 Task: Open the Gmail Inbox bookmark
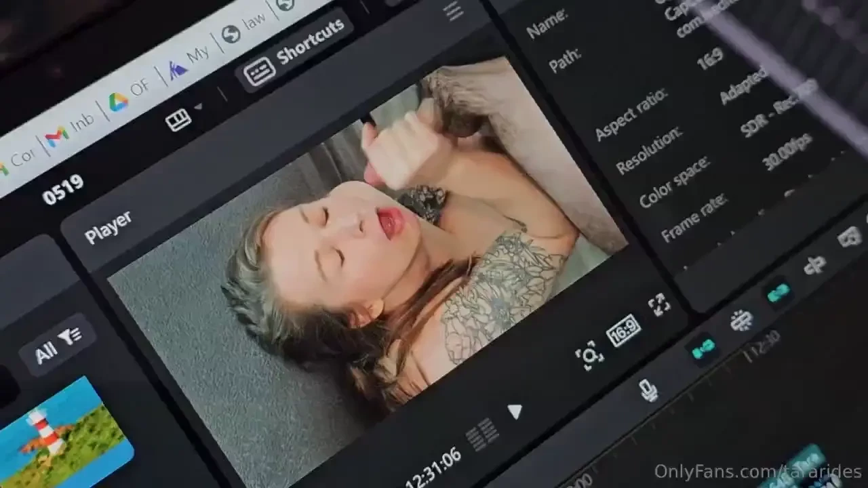point(69,129)
